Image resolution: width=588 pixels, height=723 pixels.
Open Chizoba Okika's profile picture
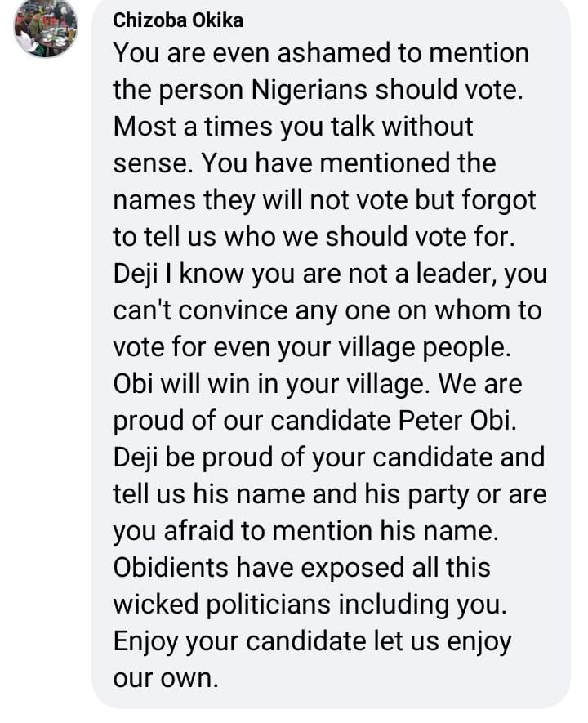point(47,26)
